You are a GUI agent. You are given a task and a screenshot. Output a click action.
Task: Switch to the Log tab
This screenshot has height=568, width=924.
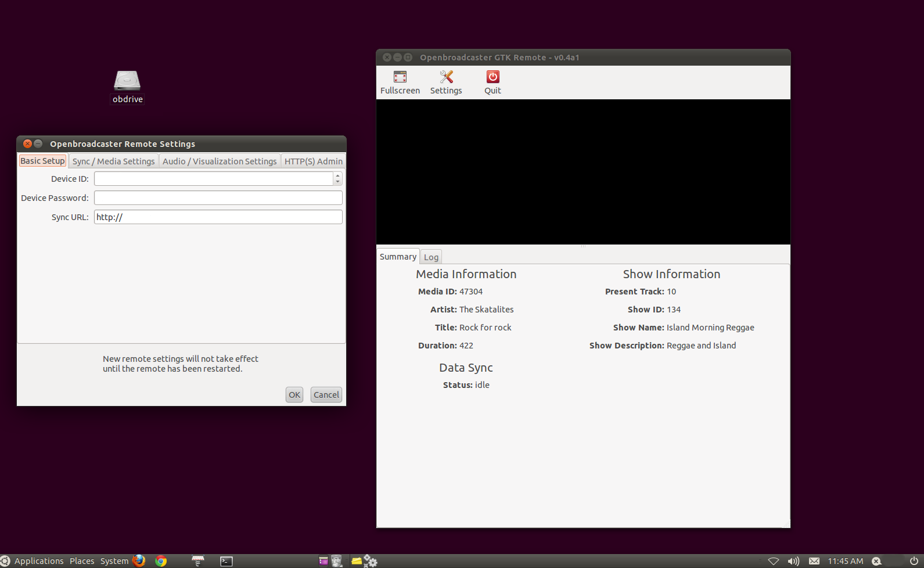click(431, 257)
